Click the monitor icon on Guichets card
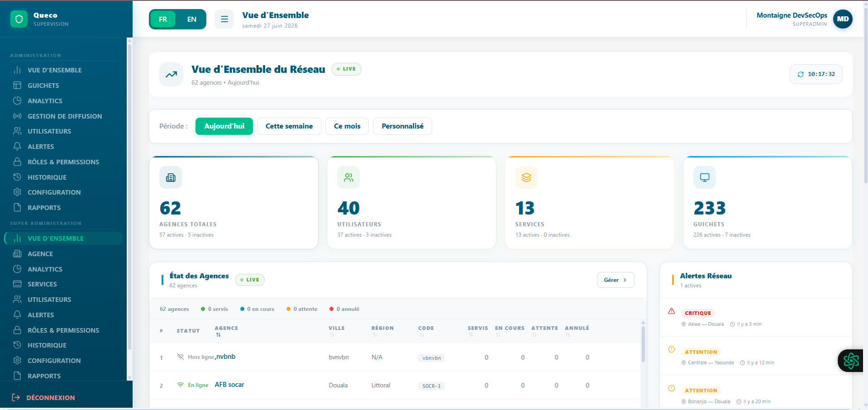868x410 pixels. pos(705,177)
